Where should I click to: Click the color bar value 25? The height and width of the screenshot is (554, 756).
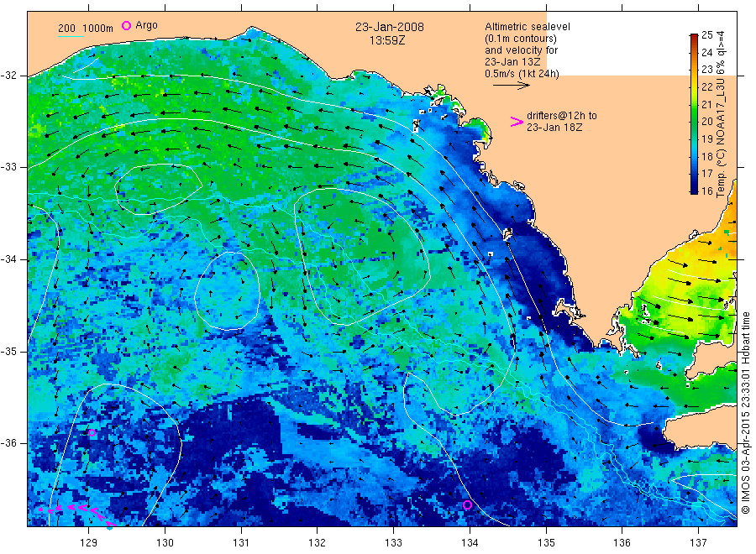click(x=706, y=34)
